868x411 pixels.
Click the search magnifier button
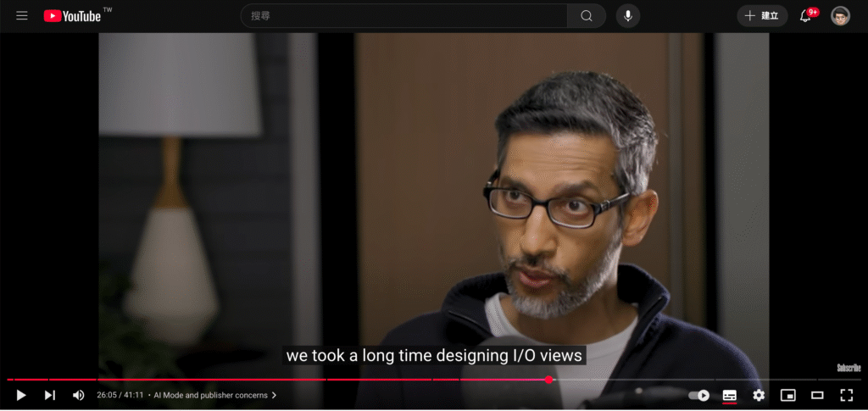pyautogui.click(x=587, y=16)
